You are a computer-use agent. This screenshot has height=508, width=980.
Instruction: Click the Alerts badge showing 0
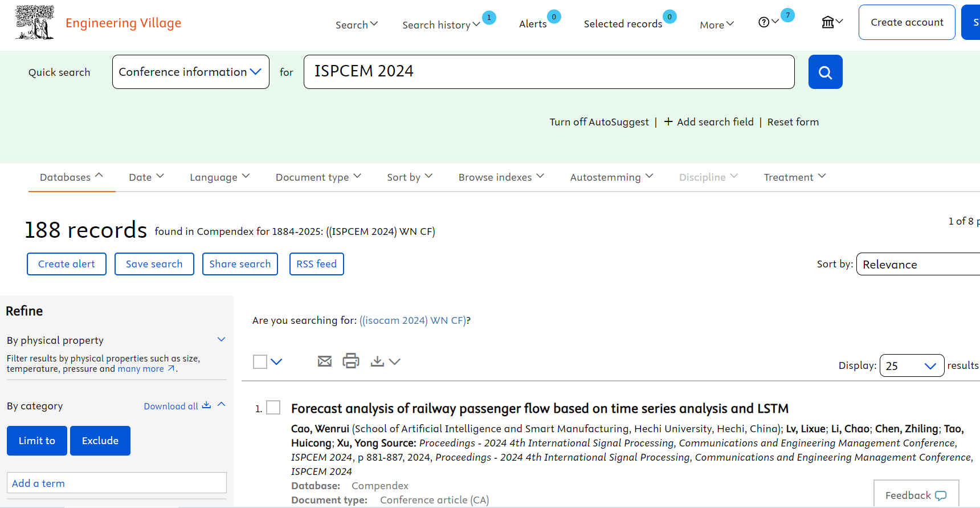coord(554,17)
